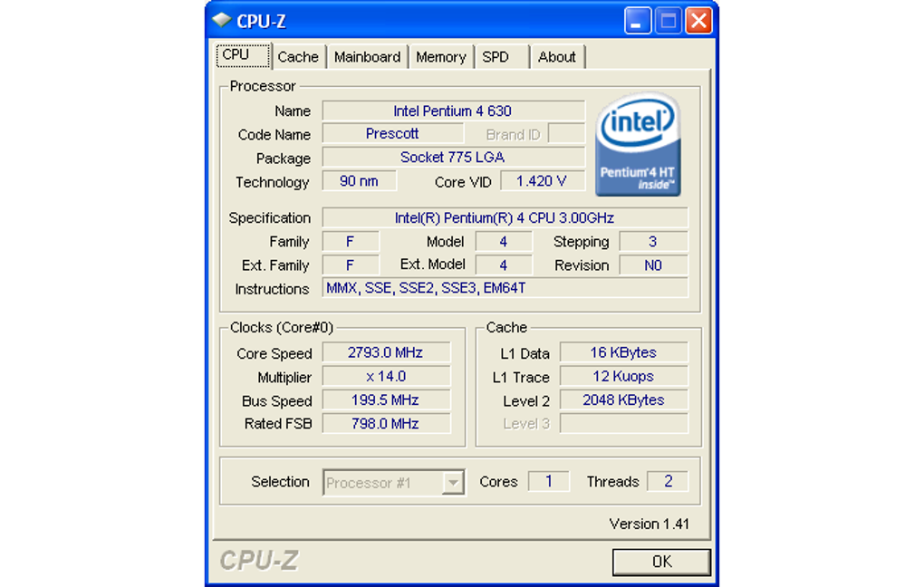Show the About tab

click(x=557, y=57)
